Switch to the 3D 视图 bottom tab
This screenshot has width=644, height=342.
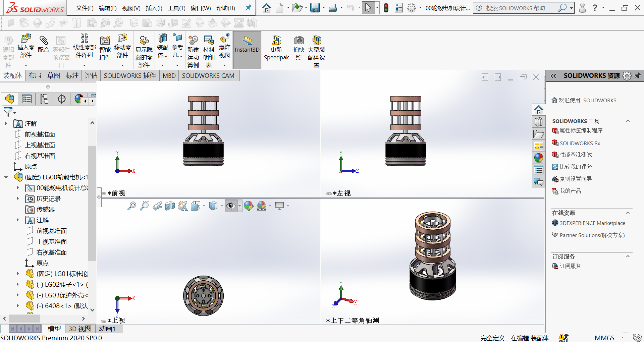[x=80, y=329]
